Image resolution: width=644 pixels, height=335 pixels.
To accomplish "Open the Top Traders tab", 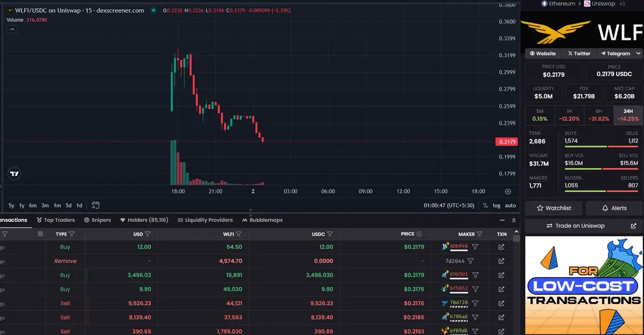I will pos(56,220).
